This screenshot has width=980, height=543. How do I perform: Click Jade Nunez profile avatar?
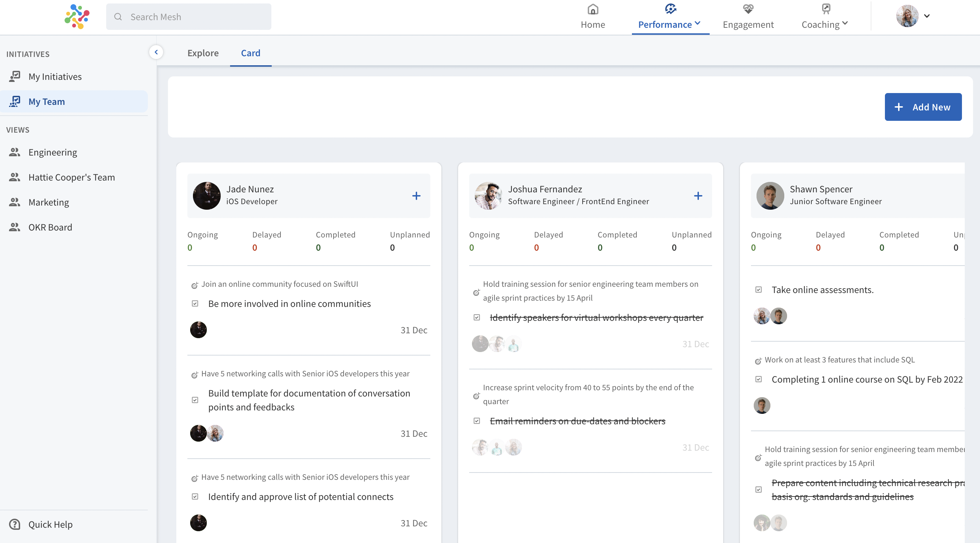[206, 195]
